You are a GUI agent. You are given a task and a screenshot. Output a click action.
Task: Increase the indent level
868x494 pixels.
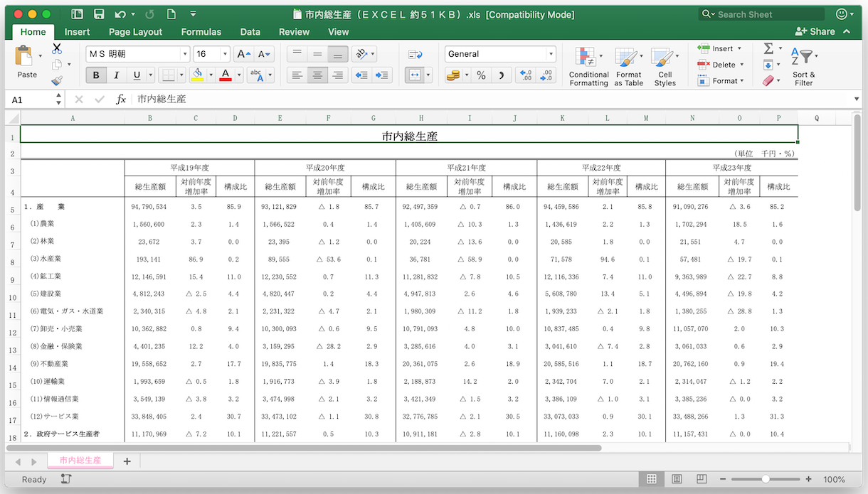[383, 75]
